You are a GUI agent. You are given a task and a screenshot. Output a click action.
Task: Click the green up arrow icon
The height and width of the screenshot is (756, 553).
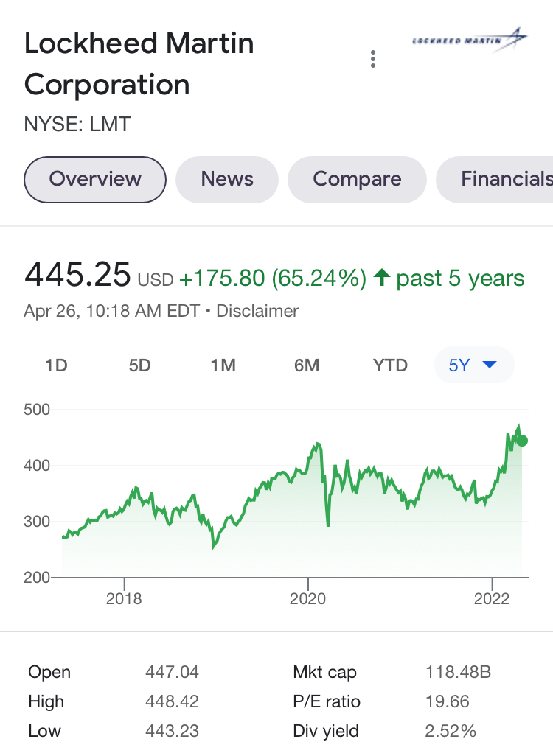[381, 279]
